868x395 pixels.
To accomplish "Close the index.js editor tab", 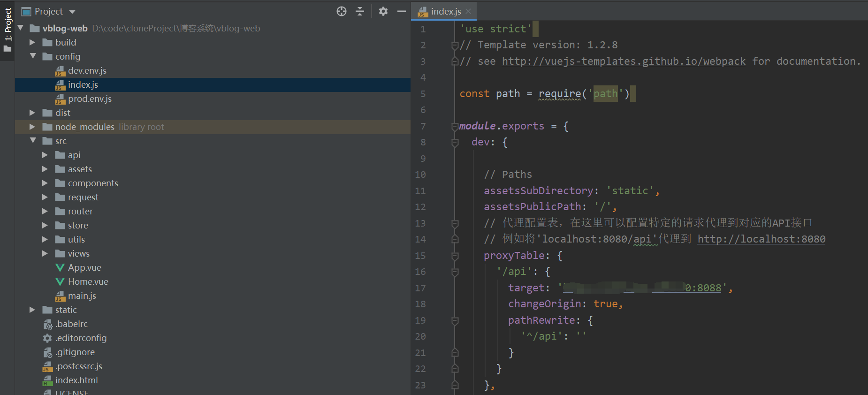I will click(x=468, y=11).
